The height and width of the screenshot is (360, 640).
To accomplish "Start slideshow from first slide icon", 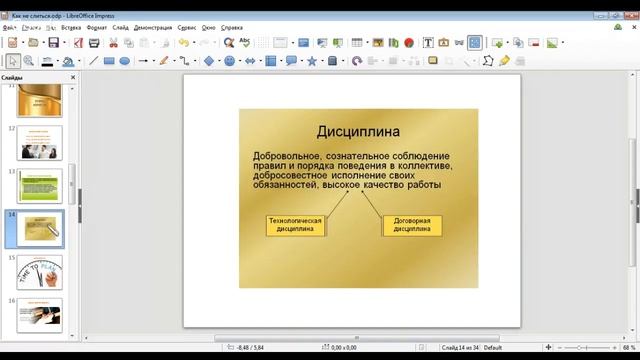I will (322, 42).
